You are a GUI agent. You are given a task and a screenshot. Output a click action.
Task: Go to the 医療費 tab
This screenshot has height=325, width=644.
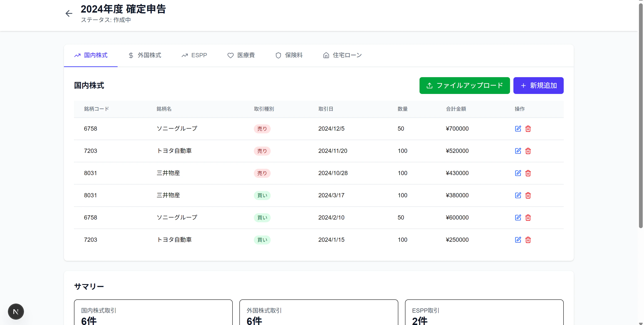(x=241, y=55)
